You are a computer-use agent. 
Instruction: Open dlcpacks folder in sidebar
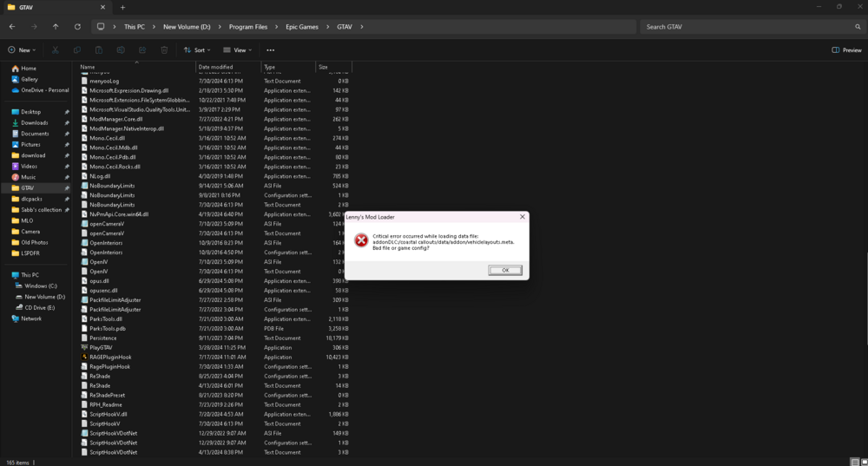(x=27, y=199)
